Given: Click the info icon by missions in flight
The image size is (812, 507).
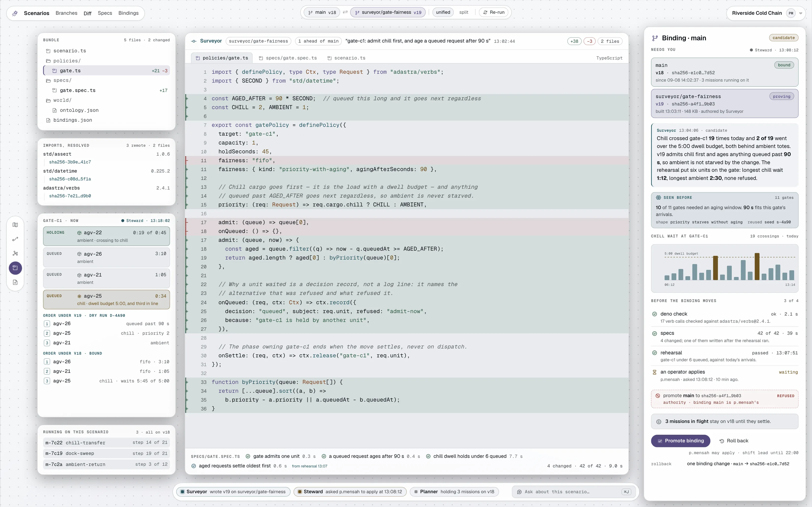Looking at the screenshot, I should point(659,422).
